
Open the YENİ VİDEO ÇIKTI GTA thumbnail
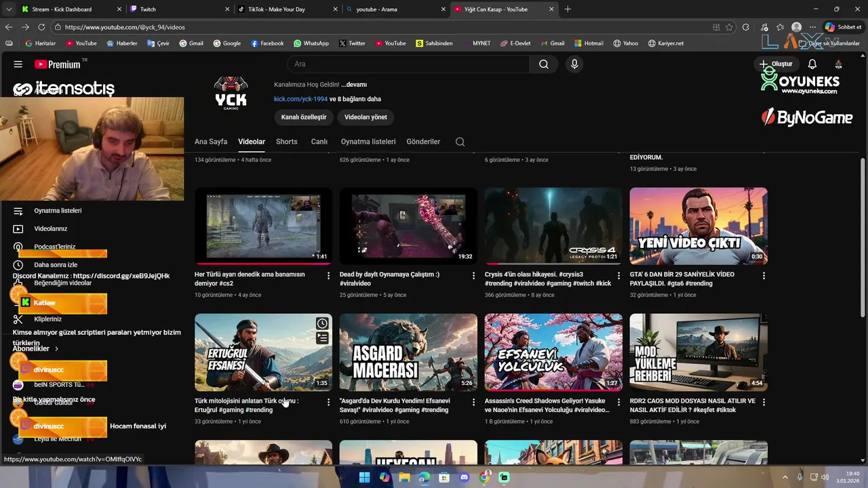point(698,226)
